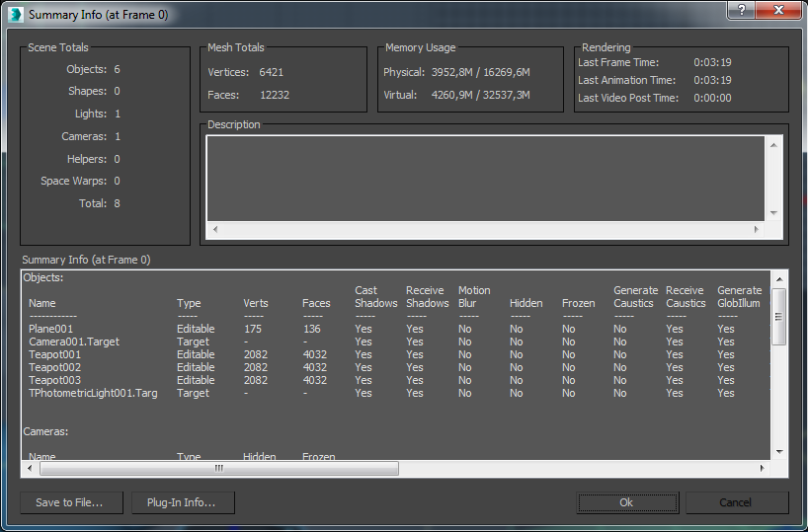Select the Teapot003 row name

pos(54,380)
